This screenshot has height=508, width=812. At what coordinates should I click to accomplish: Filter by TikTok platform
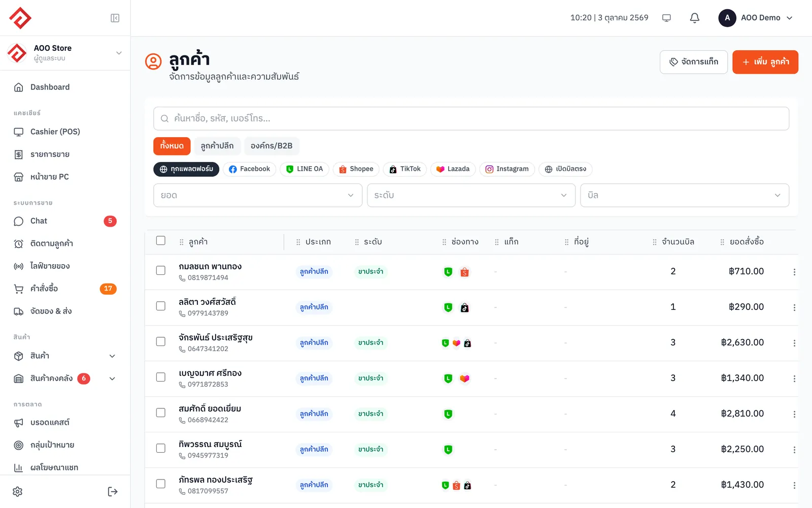pos(405,169)
